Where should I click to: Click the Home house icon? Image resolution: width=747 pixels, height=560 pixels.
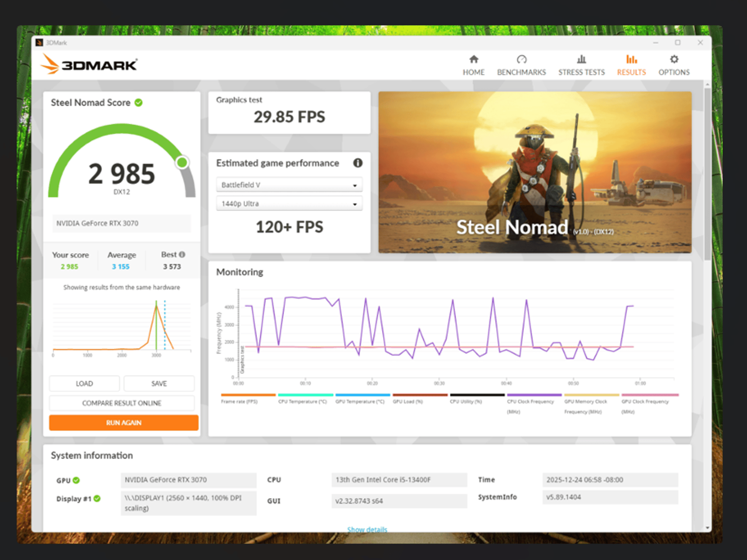coord(473,59)
